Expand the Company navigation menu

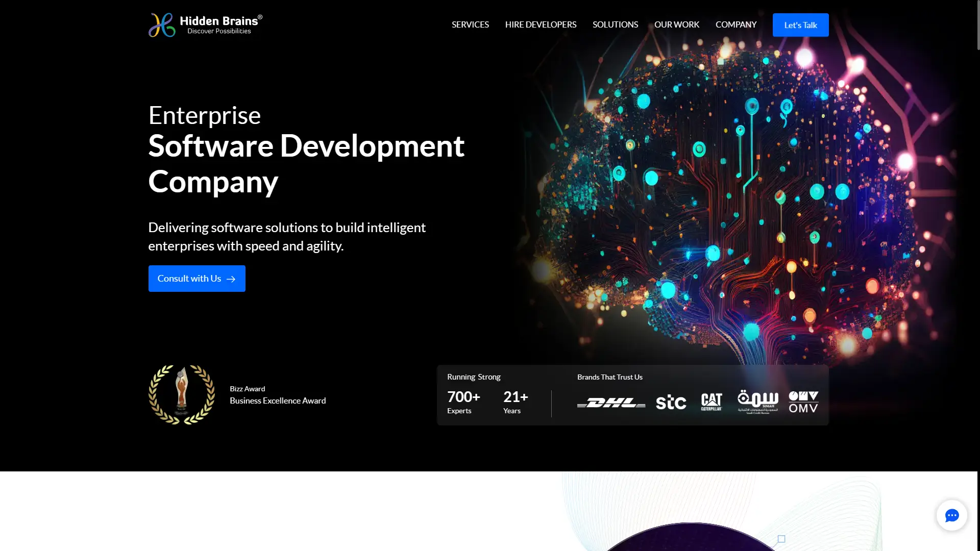click(x=736, y=25)
